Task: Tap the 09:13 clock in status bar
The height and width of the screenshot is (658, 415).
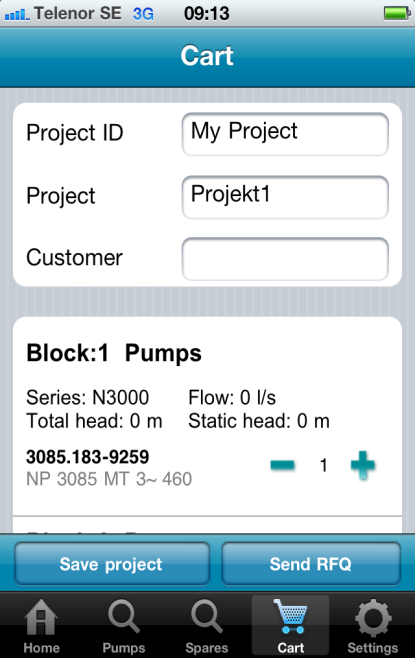Action: click(206, 13)
